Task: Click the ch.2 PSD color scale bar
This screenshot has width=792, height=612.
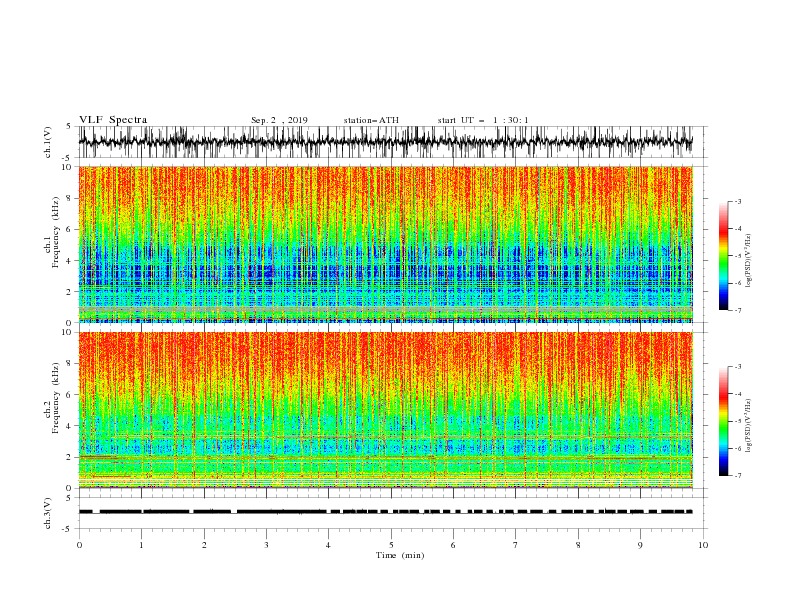Action: pos(723,421)
